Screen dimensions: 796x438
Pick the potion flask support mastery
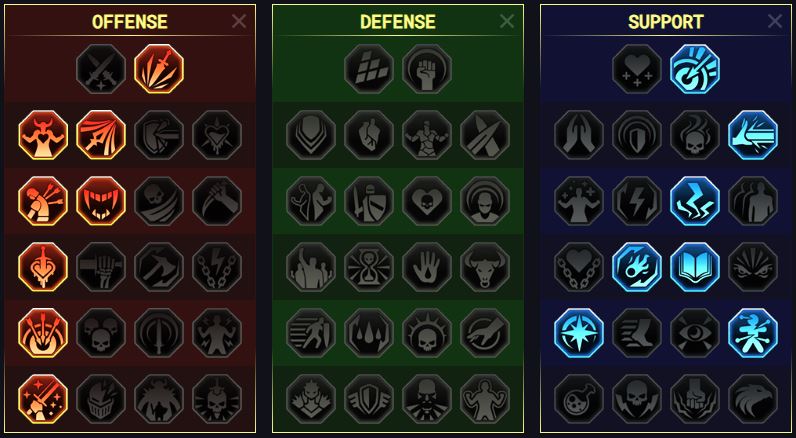point(579,399)
